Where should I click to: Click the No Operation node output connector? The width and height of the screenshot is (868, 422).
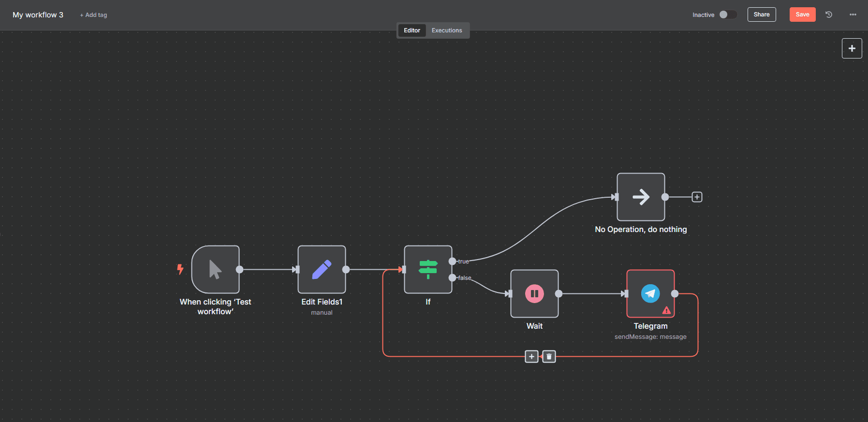[x=665, y=197]
